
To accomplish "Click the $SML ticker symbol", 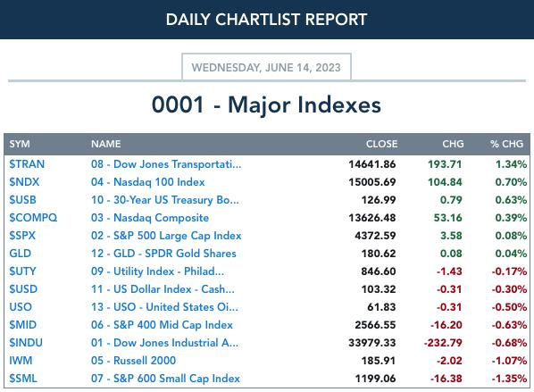I will tap(23, 379).
